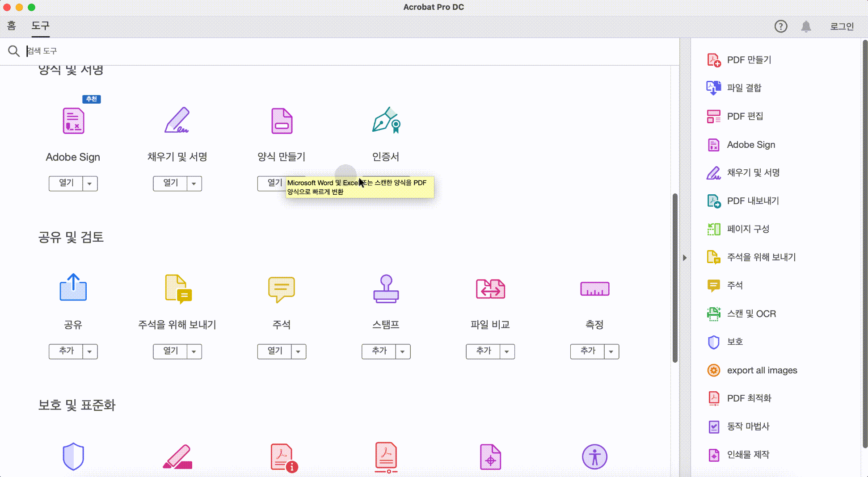The width and height of the screenshot is (868, 477).
Task: Click the 열기 button under 주석을 위해 보내기
Action: (x=170, y=351)
